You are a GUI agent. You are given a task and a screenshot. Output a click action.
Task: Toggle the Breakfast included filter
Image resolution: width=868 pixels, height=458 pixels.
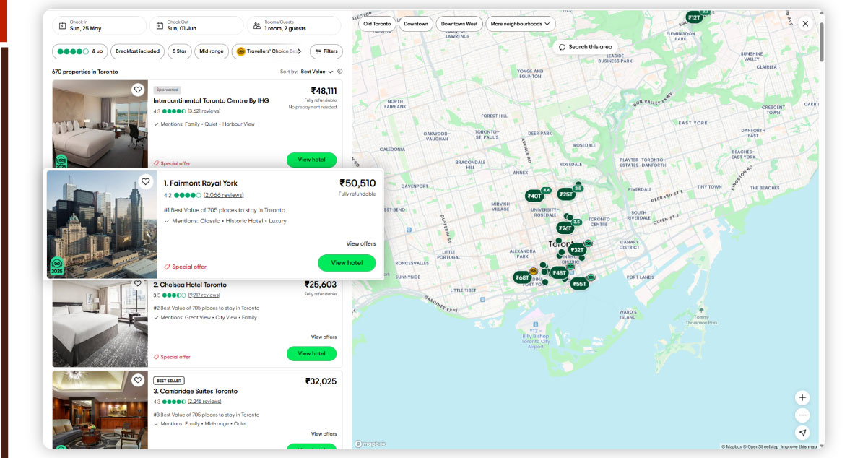click(137, 51)
